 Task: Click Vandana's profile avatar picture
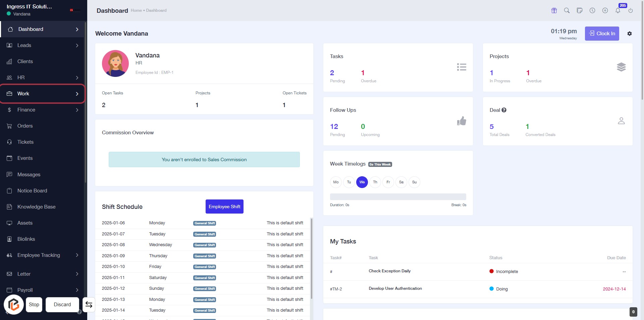pyautogui.click(x=115, y=63)
